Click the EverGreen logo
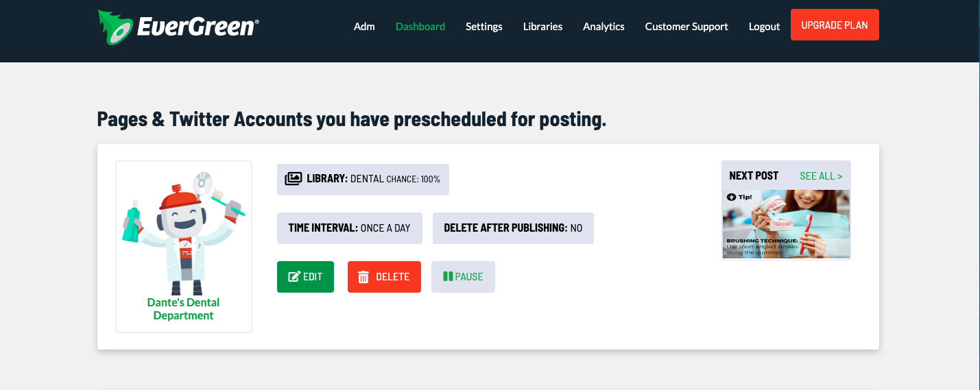 tap(178, 27)
